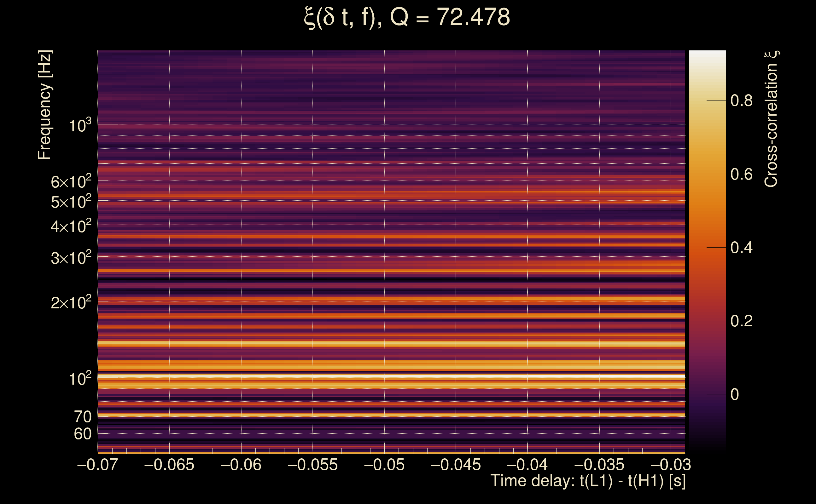The height and width of the screenshot is (504, 816).
Task: Click the Cross-correlation ξ colorbar label
Action: (x=771, y=119)
